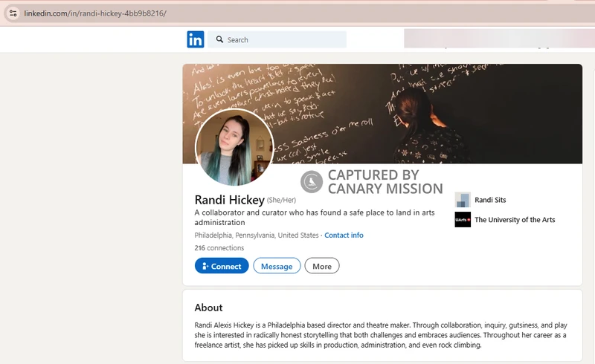The image size is (595, 364).
Task: Click the Connect button
Action: [x=222, y=266]
